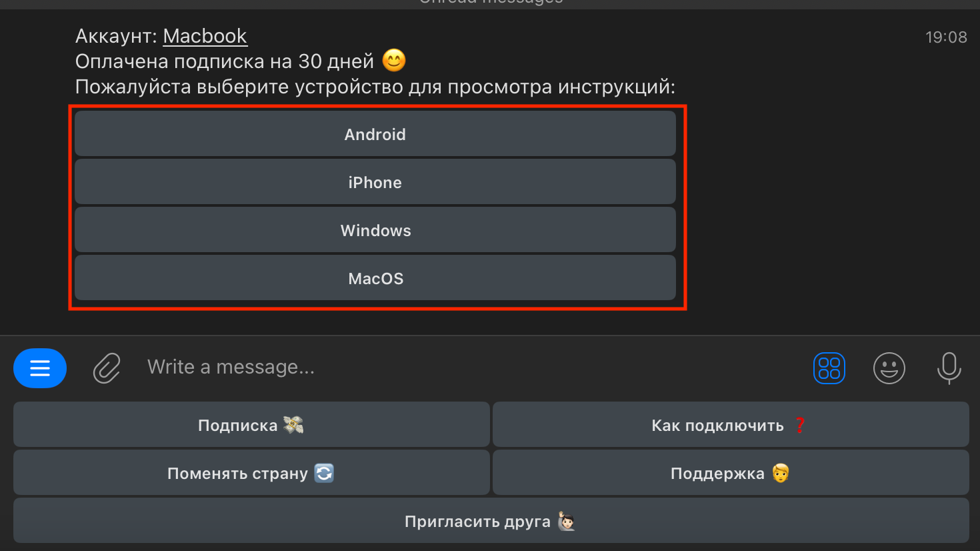
Task: Click the paperclip attach file icon
Action: click(x=107, y=368)
